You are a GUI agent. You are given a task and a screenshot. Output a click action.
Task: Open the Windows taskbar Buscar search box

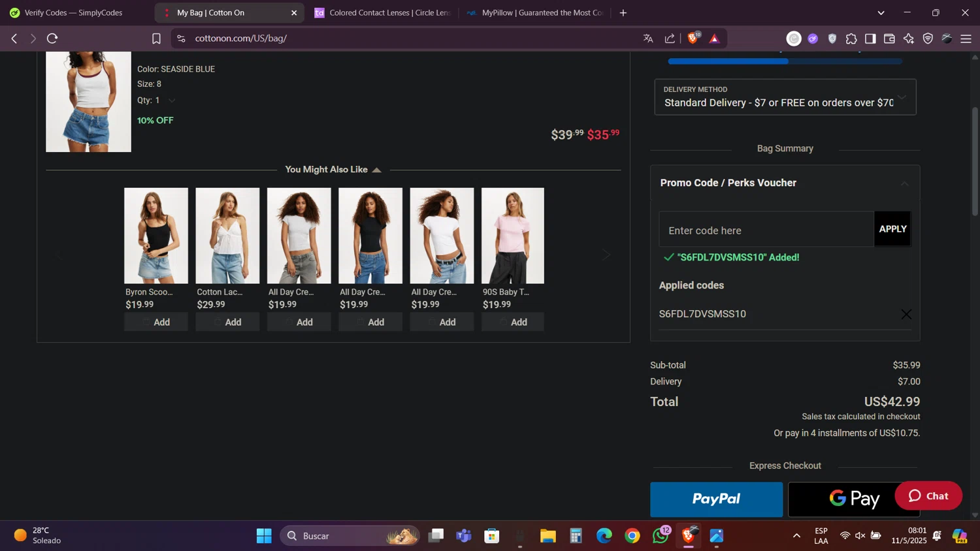pyautogui.click(x=350, y=536)
